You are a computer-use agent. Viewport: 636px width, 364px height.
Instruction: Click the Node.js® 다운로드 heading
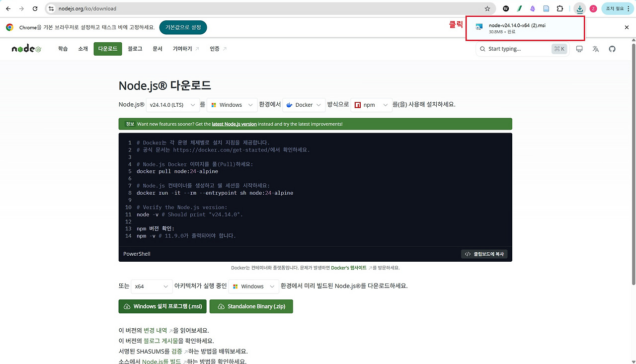coord(165,85)
